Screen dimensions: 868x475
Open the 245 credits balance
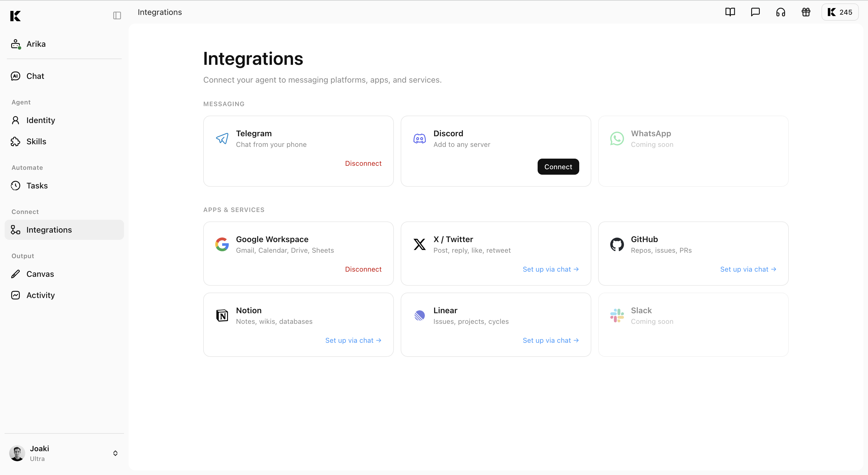pos(840,12)
